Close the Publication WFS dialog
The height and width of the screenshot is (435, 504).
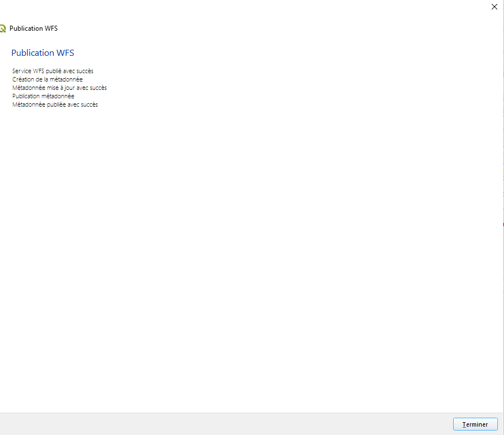tap(495, 7)
